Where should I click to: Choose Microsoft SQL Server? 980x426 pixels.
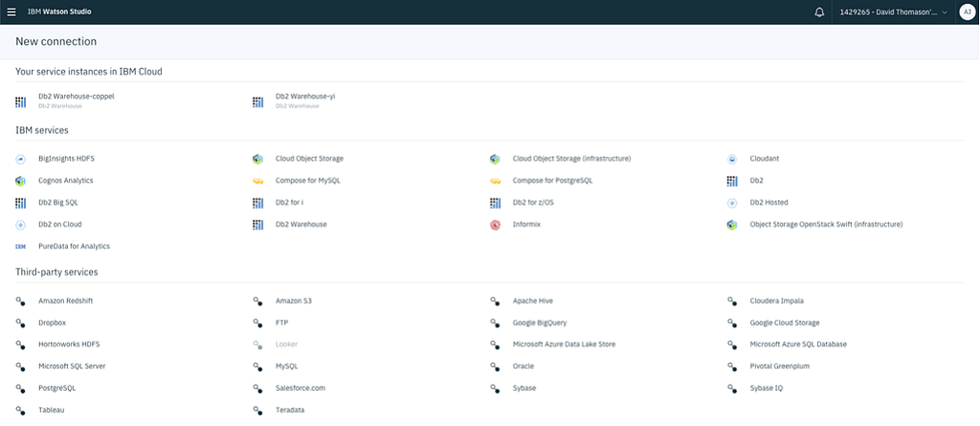(x=72, y=367)
